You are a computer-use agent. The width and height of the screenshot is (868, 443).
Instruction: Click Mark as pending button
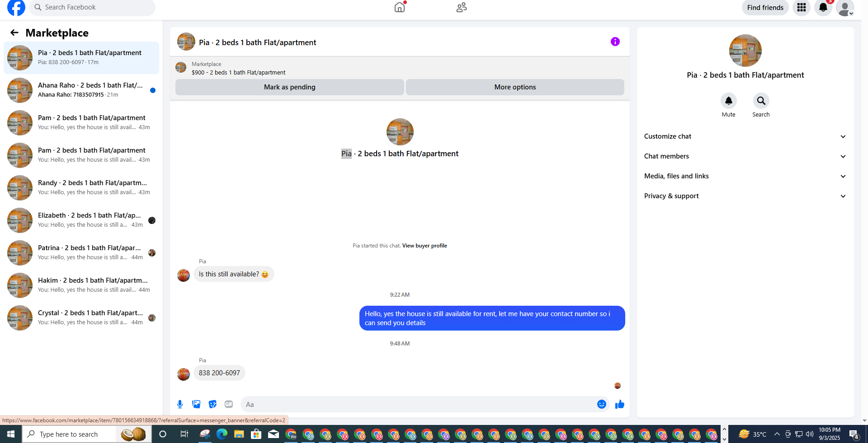pyautogui.click(x=290, y=87)
